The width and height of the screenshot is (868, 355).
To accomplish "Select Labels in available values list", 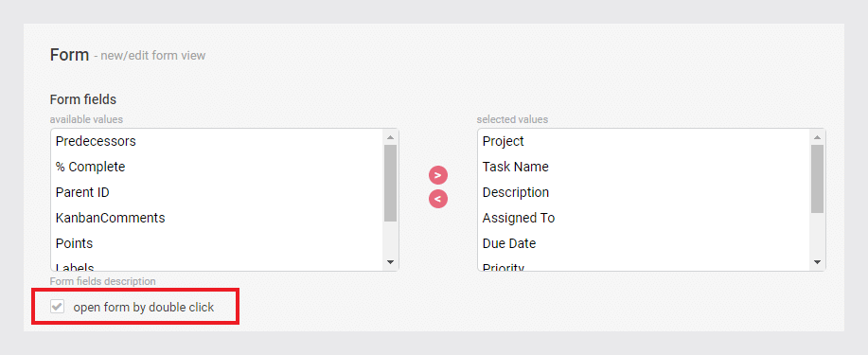I will pyautogui.click(x=217, y=263).
